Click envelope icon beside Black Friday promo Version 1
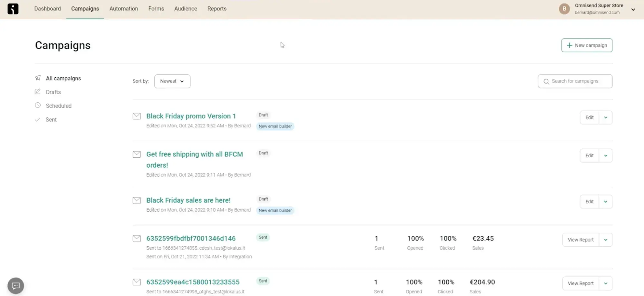Viewport: 644px width, 296px height. (x=137, y=116)
